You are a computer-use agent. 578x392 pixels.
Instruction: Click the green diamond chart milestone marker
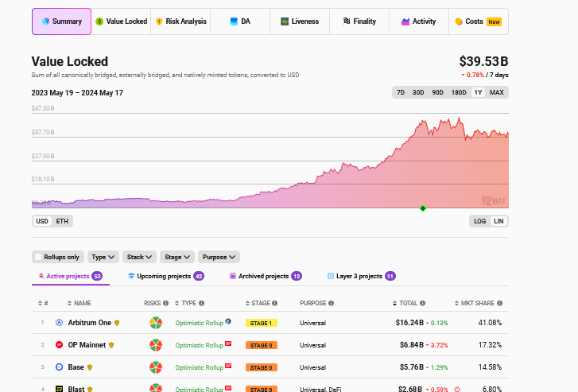coord(423,208)
